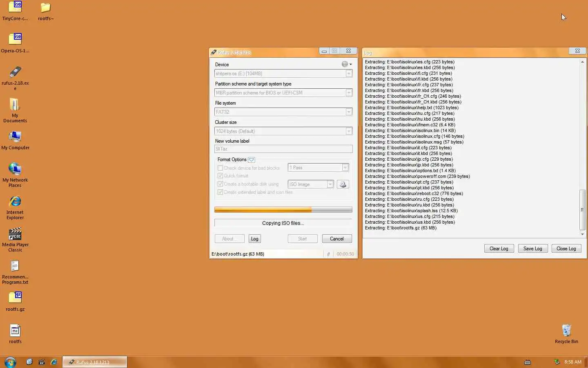This screenshot has width=588, height=368.
Task: Select the rootfs.gz desktop file
Action: 15,301
